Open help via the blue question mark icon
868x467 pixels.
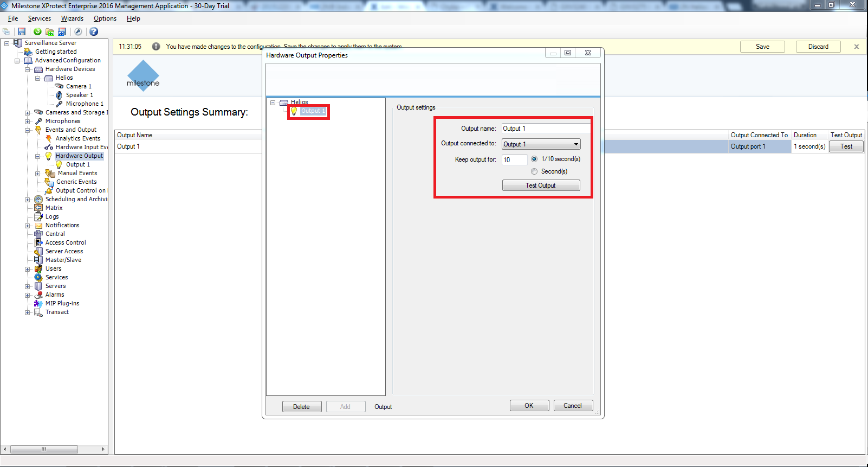click(94, 32)
